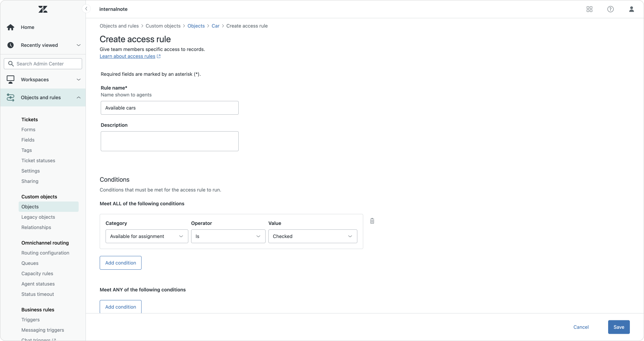Click the Objects and rules sidebar icon
The width and height of the screenshot is (644, 341).
(x=11, y=97)
